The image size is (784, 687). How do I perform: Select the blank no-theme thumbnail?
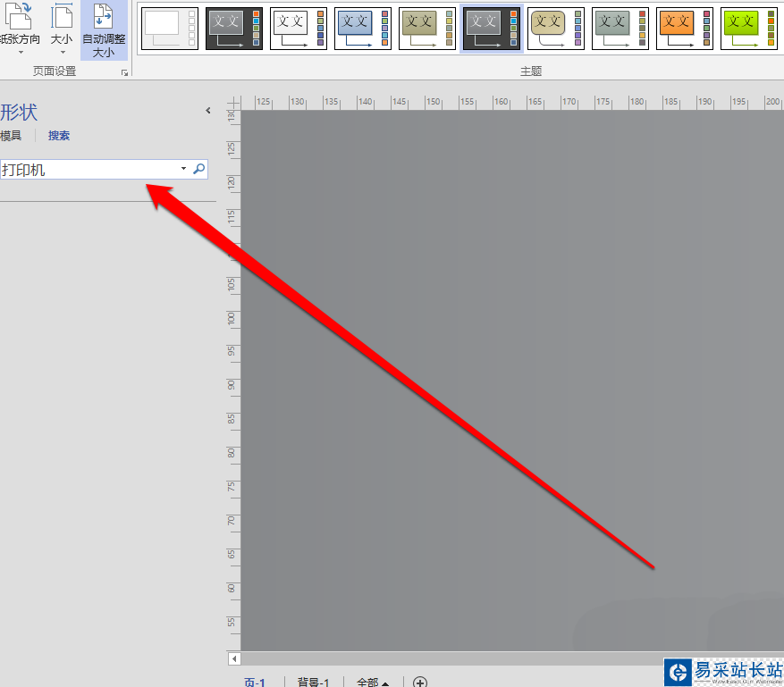pyautogui.click(x=170, y=29)
